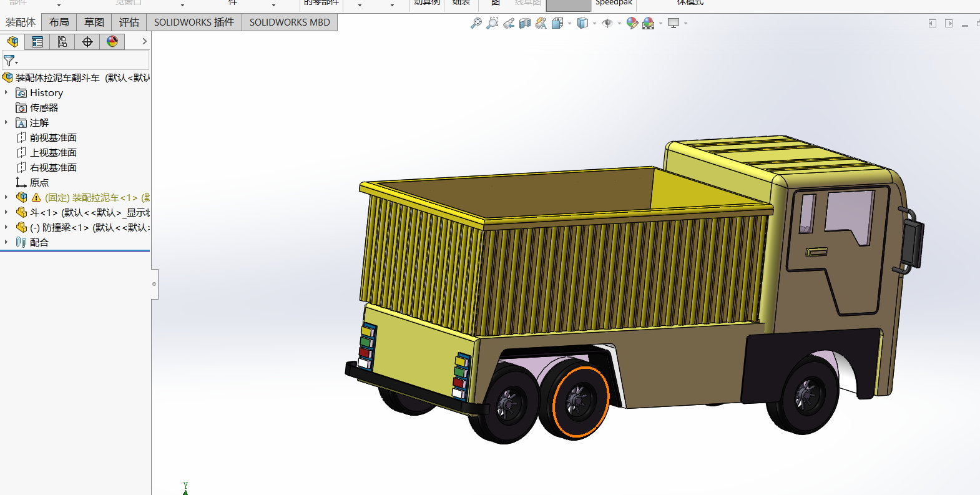Open the DisplayManager color ball panel
980x495 pixels.
coord(112,42)
